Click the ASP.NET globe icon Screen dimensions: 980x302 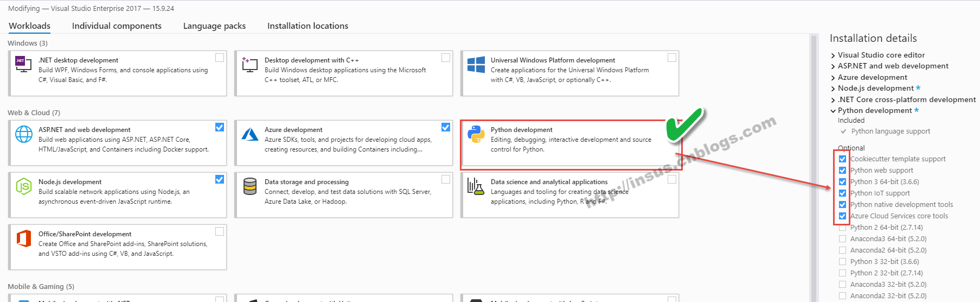(x=24, y=134)
